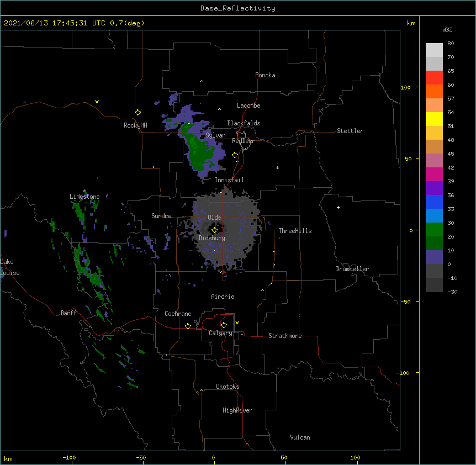The image size is (476, 465).
Task: Select the purple legend swatch below 39
Action: click(434, 188)
